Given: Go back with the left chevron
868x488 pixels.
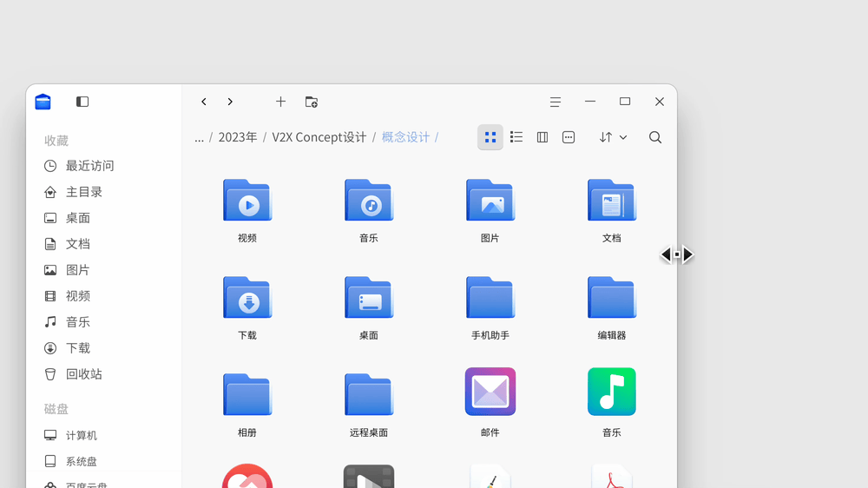Looking at the screenshot, I should [204, 102].
